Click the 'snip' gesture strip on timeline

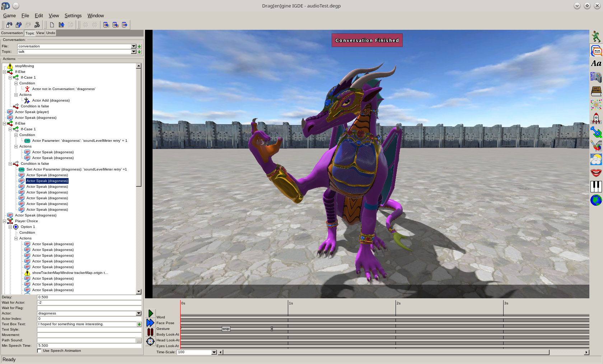tap(226, 329)
